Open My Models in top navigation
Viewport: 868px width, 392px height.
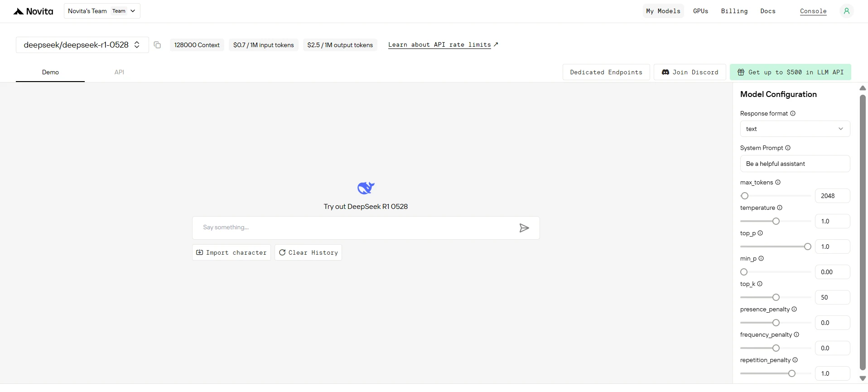pyautogui.click(x=663, y=11)
